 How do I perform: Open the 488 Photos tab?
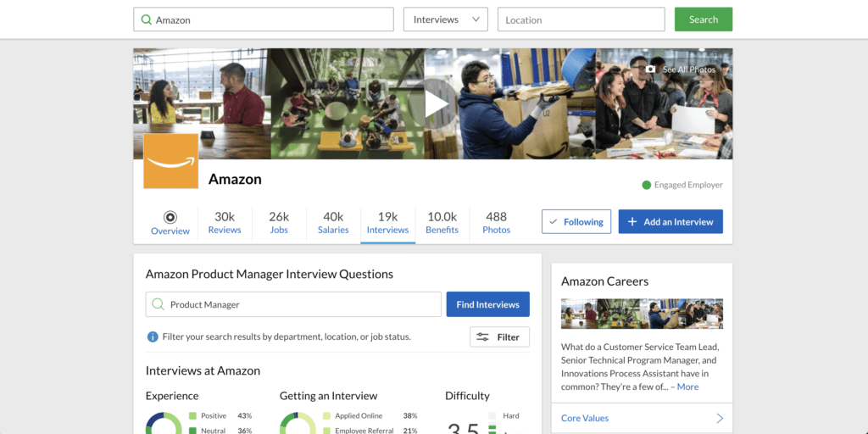497,223
